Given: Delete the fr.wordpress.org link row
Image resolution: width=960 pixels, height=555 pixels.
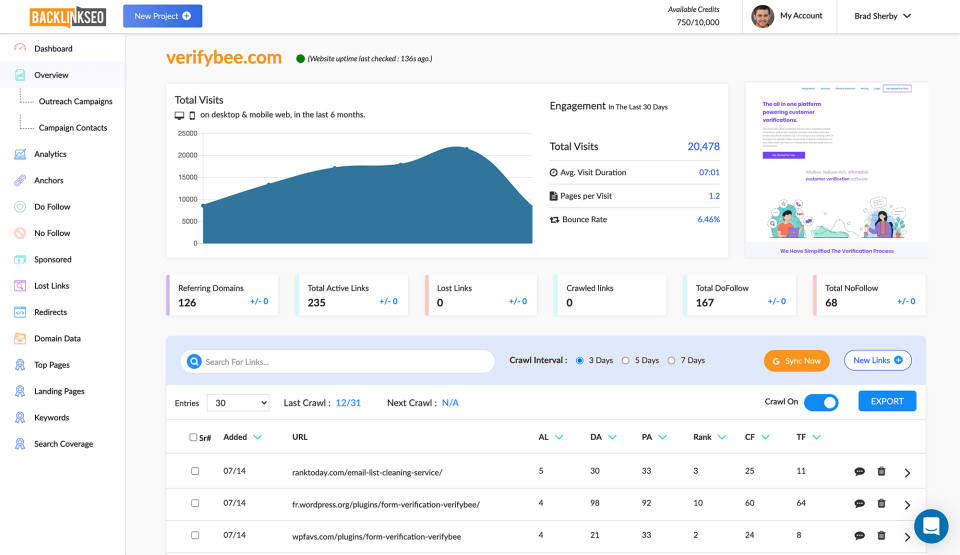Looking at the screenshot, I should pyautogui.click(x=882, y=504).
